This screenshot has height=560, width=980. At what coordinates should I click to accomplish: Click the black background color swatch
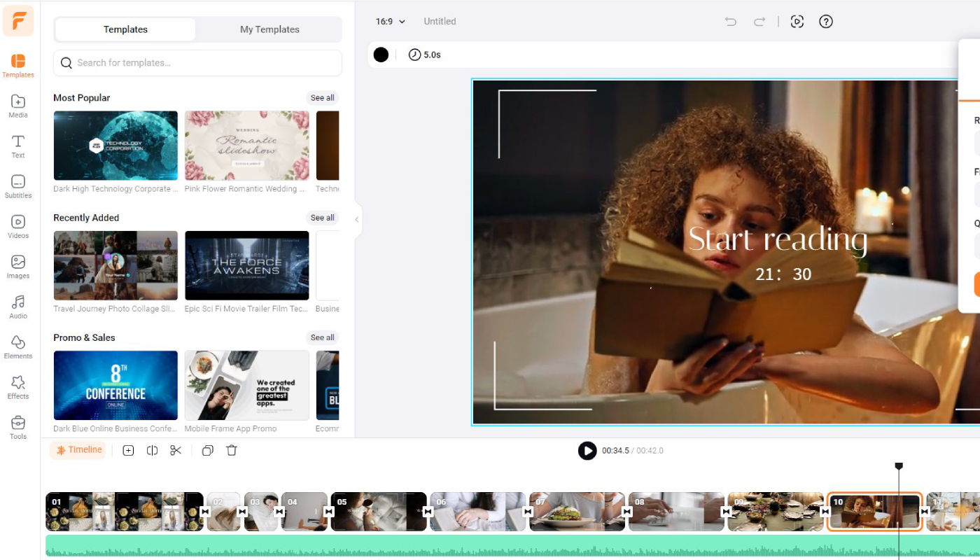click(381, 54)
